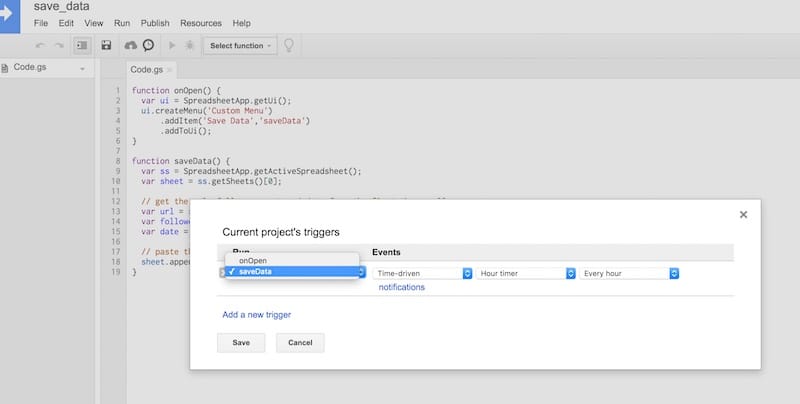Open the File menu

pyautogui.click(x=41, y=23)
